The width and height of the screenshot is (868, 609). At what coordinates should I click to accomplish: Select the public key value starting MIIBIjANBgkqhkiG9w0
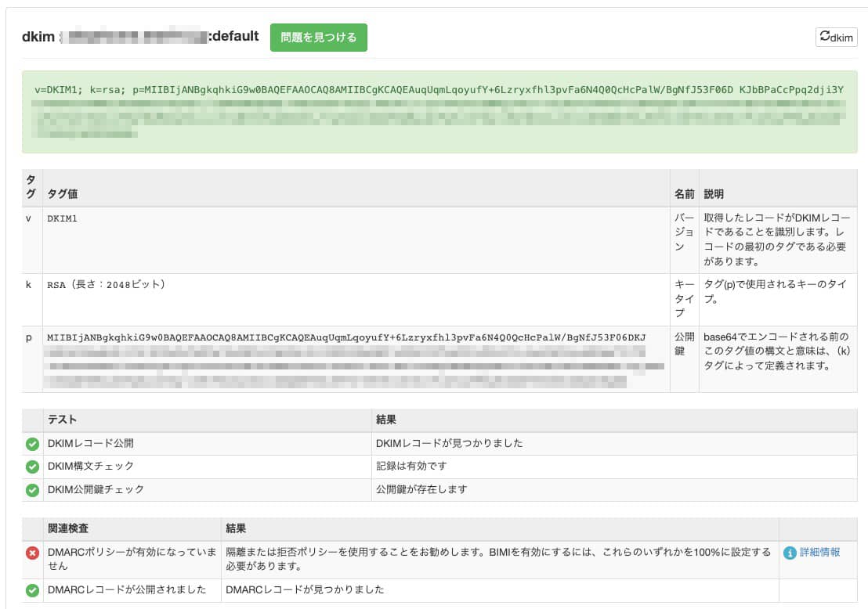[346, 337]
